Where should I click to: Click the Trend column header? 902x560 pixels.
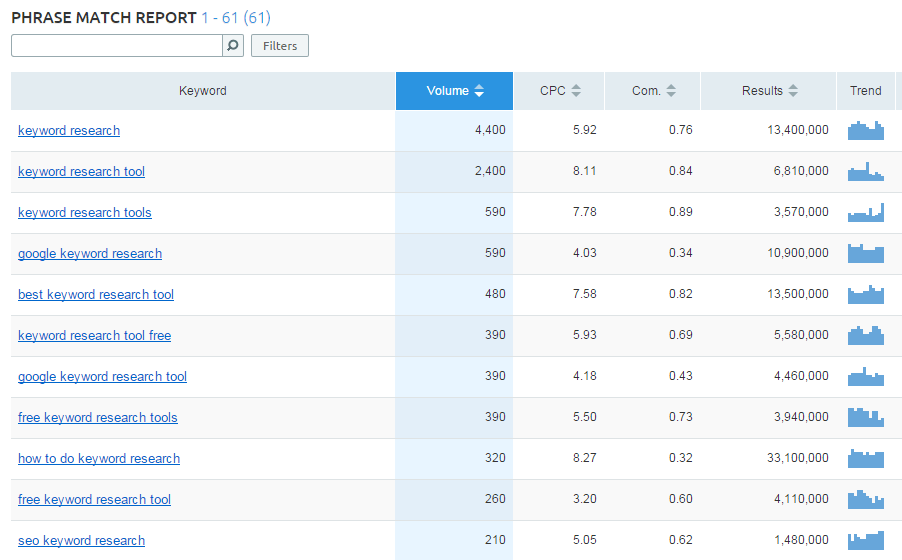[866, 91]
